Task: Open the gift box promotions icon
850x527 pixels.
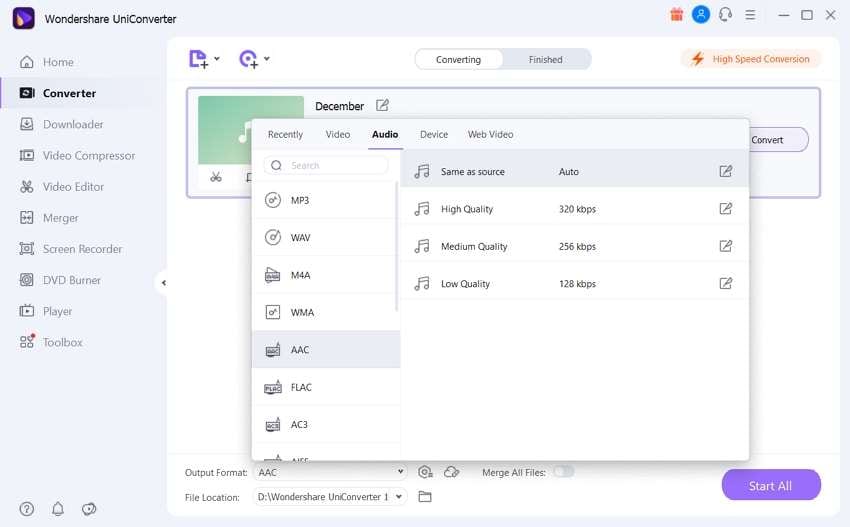Action: [x=677, y=15]
